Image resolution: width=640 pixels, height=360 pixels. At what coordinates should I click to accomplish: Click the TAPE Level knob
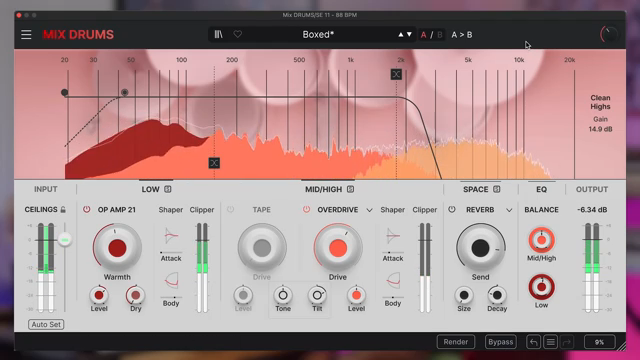(x=243, y=295)
